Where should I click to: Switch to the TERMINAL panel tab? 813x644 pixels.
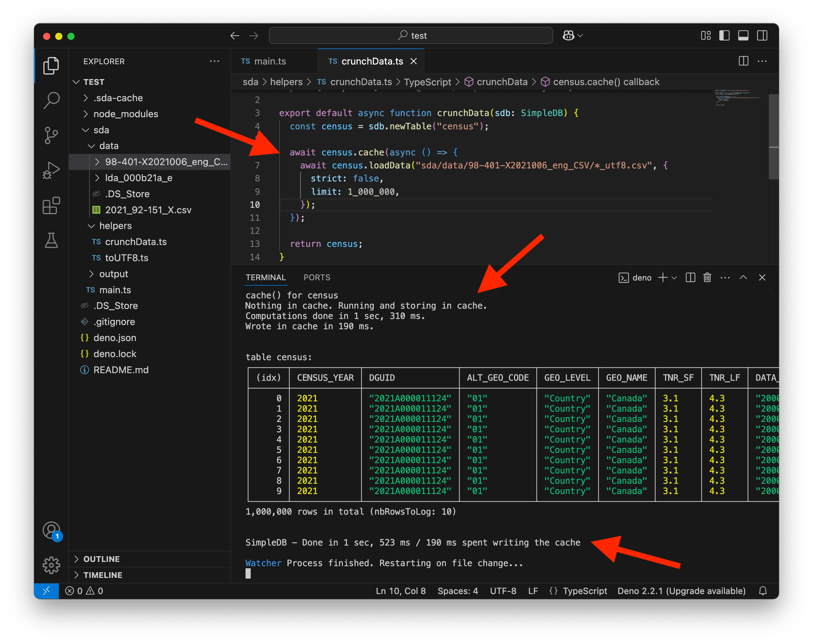coord(266,277)
